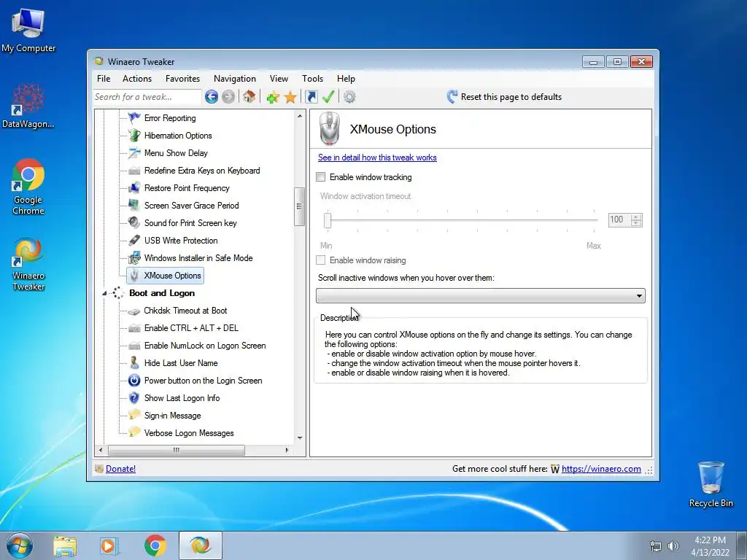747x560 pixels.
Task: Click the tree scroll up arrow
Action: 300,116
